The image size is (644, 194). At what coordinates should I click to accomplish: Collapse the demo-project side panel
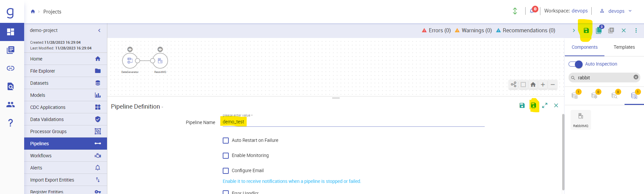99,31
